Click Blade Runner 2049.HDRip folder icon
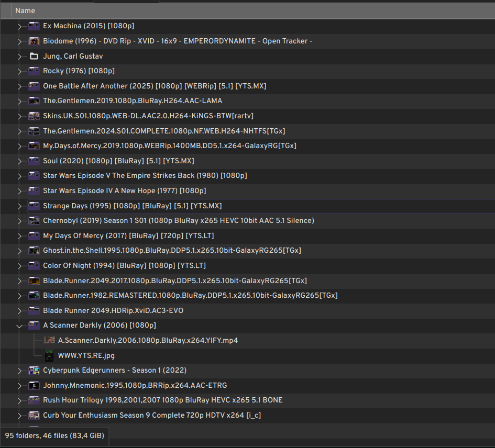The width and height of the screenshot is (495, 448). (x=34, y=310)
